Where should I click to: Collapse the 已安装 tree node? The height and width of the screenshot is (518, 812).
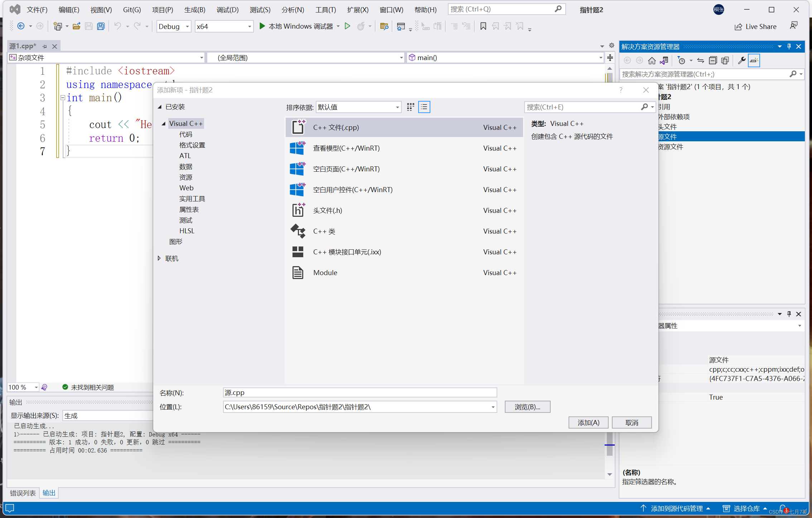160,107
